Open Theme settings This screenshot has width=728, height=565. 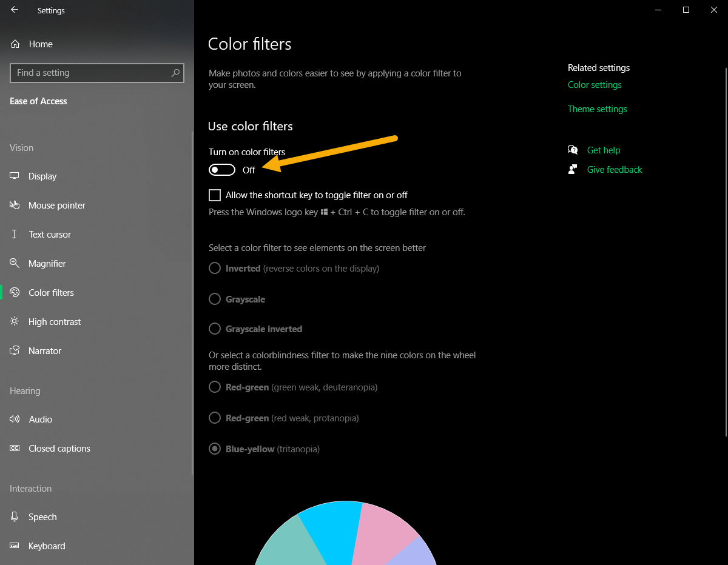[597, 109]
